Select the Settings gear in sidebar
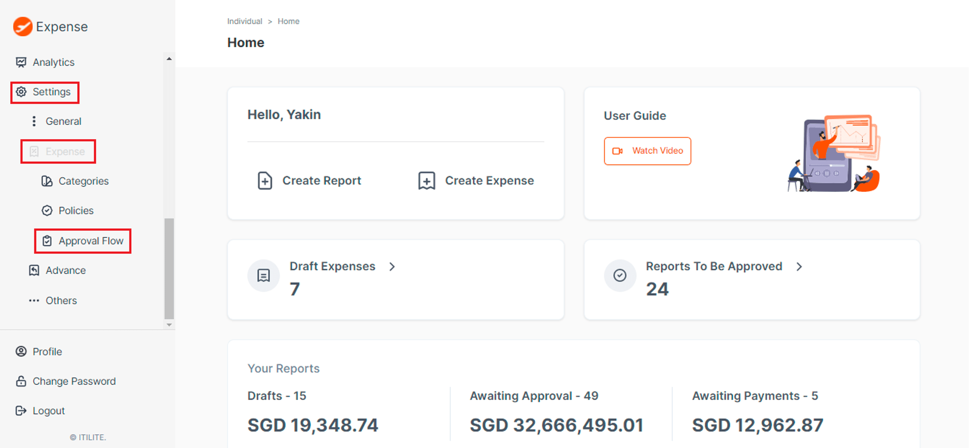This screenshot has height=448, width=980. click(x=21, y=92)
